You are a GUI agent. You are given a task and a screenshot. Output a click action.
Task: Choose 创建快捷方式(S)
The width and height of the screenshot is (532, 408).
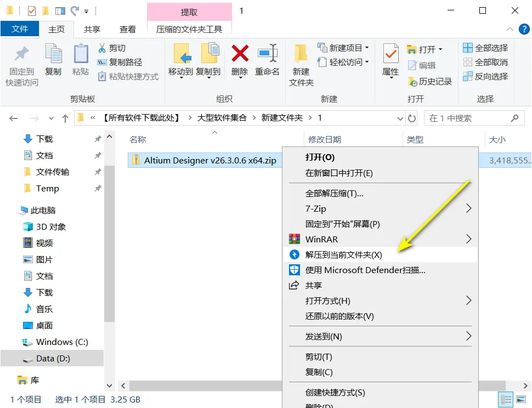380,393
